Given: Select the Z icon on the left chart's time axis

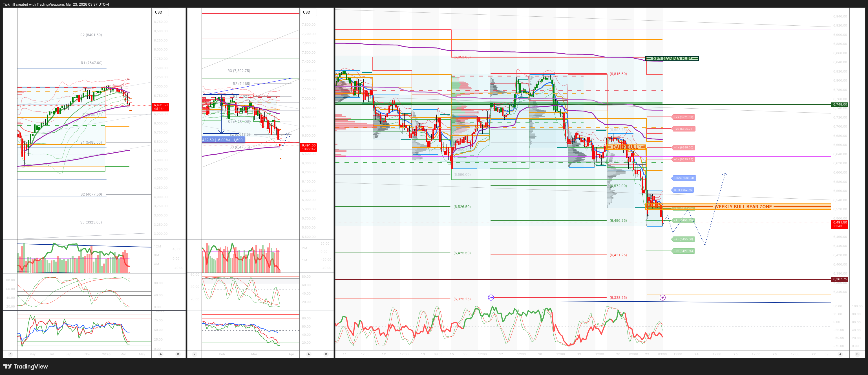Looking at the screenshot, I should click(x=10, y=354).
